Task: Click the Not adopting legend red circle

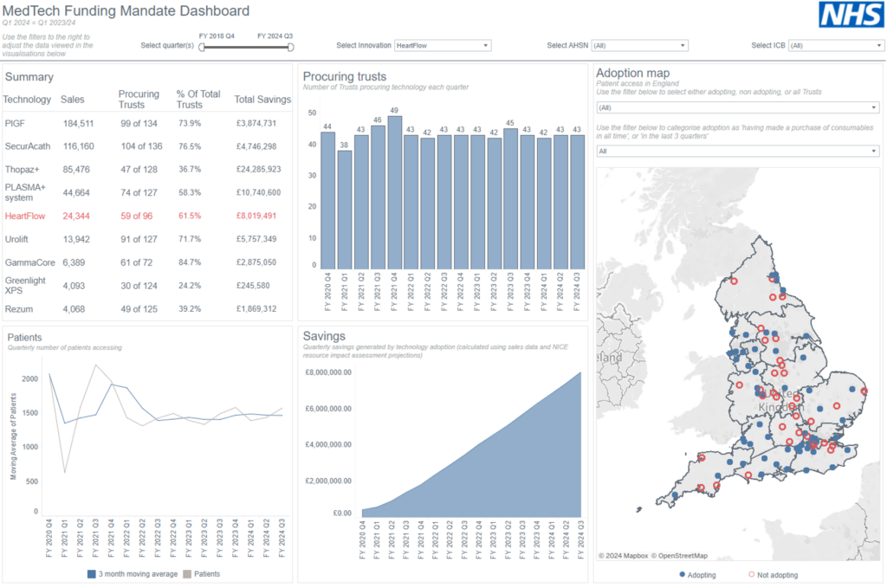Action: 751,574
